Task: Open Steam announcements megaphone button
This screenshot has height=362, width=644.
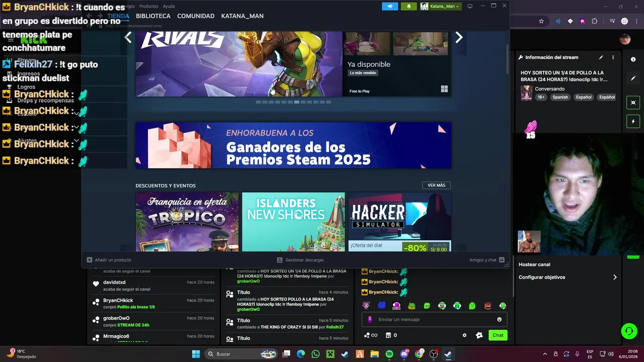Action: (x=389, y=6)
